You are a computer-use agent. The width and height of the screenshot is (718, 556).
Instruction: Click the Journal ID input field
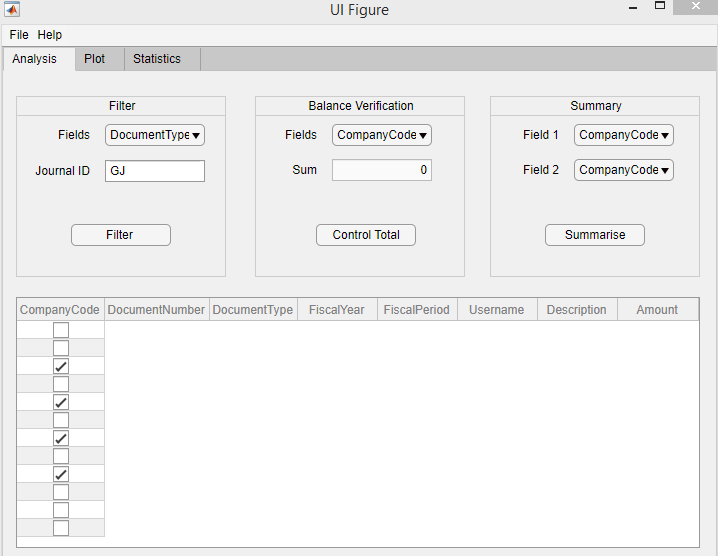point(155,171)
